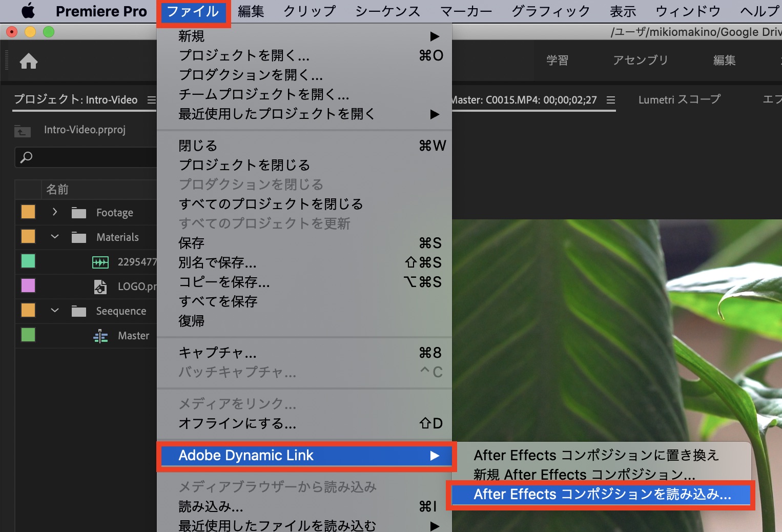Click the Home icon
This screenshot has height=532, width=782.
29,62
